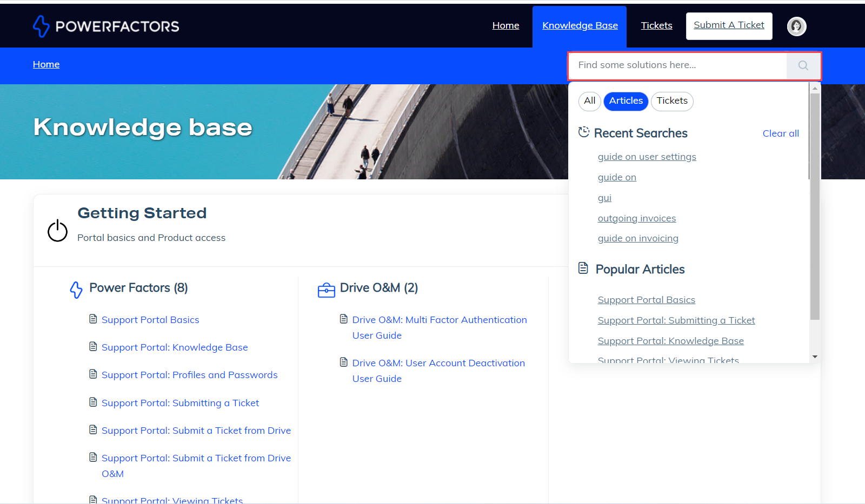
Task: Select the All search filter
Action: 589,101
